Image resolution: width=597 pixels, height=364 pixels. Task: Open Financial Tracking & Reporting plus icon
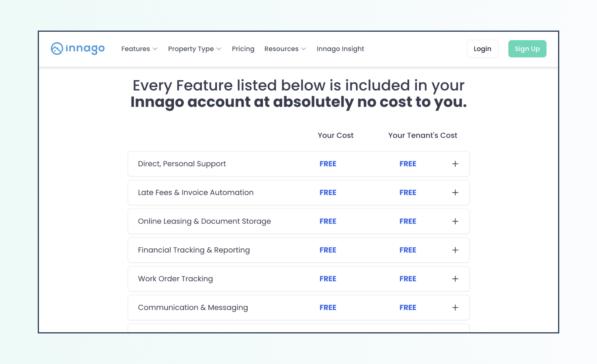point(455,250)
